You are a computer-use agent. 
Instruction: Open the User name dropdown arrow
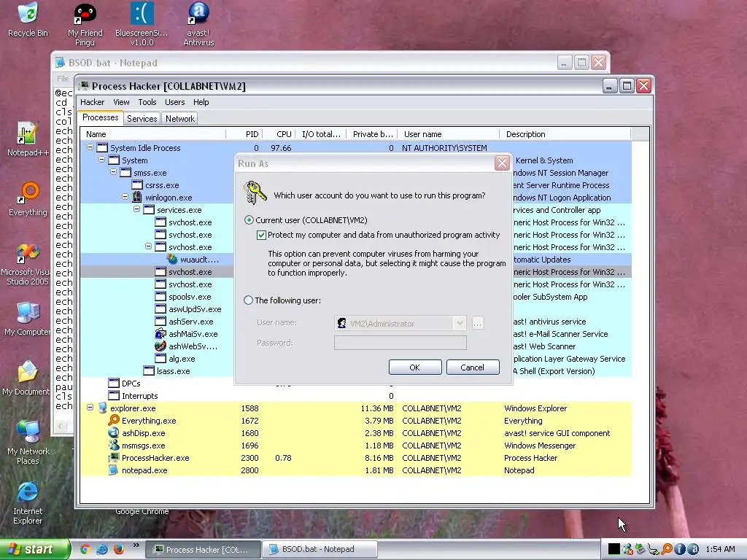460,323
